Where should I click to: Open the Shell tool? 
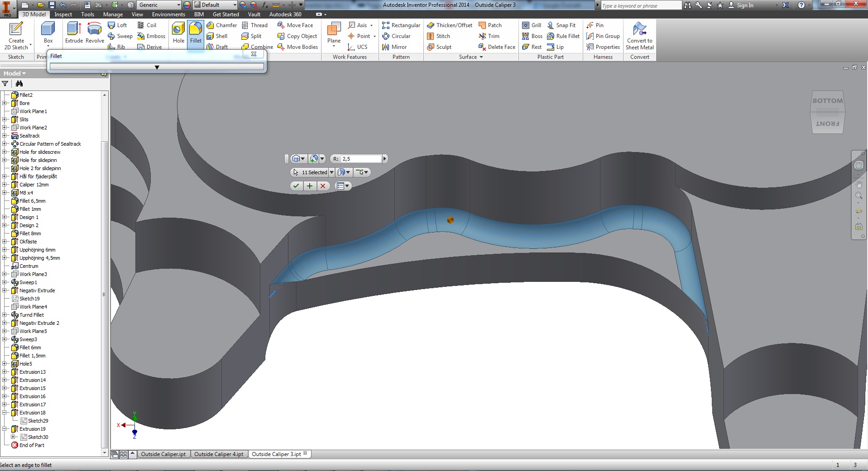pyautogui.click(x=217, y=36)
